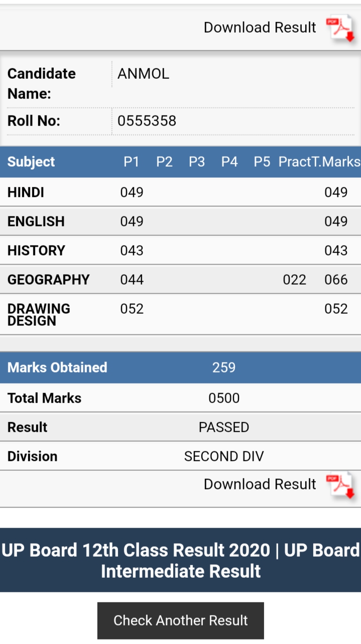361x644 pixels.
Task: Click the roll number 0555358
Action: coord(147,121)
